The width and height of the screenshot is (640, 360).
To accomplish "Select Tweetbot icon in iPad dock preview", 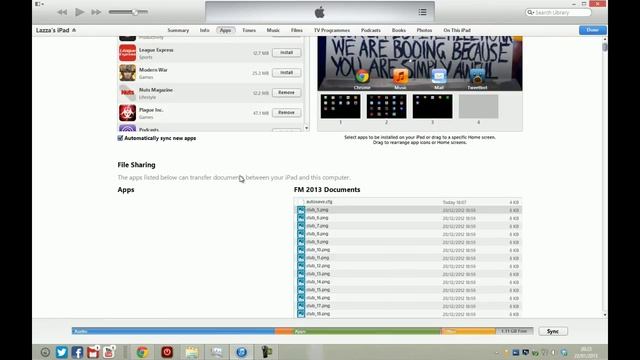I will (x=477, y=76).
